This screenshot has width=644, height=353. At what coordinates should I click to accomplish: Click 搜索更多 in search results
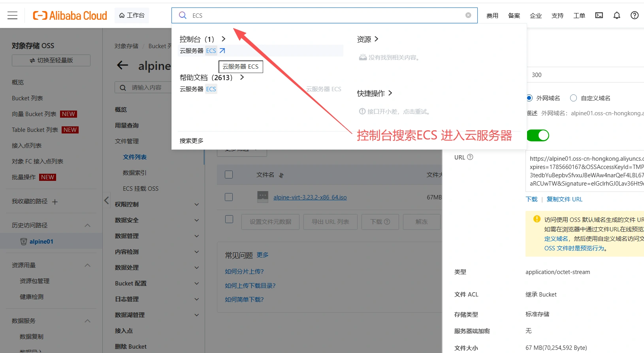(192, 141)
